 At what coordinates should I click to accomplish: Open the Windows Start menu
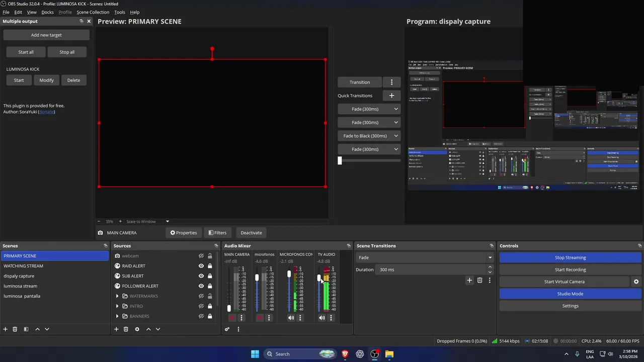point(255,354)
